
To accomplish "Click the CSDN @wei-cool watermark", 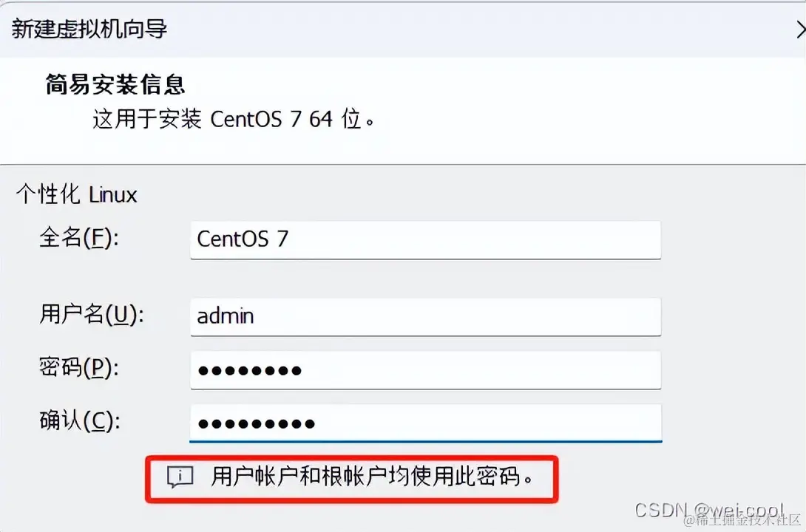I will (x=709, y=509).
